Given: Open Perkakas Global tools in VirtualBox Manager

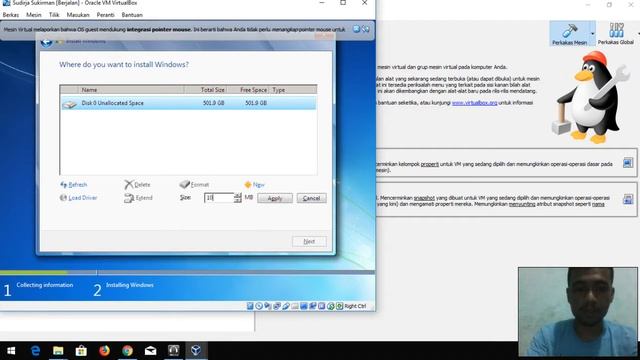Looking at the screenshot, I should pyautogui.click(x=616, y=33).
